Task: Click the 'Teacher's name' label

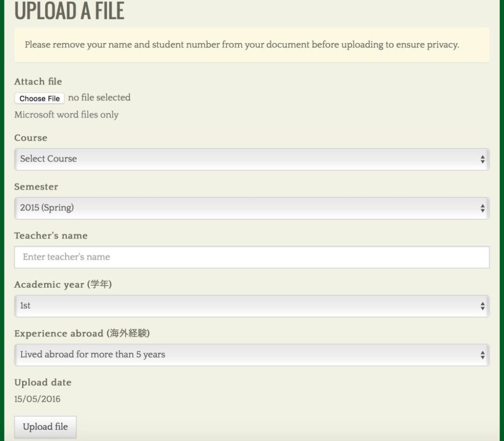Action: coord(51,236)
